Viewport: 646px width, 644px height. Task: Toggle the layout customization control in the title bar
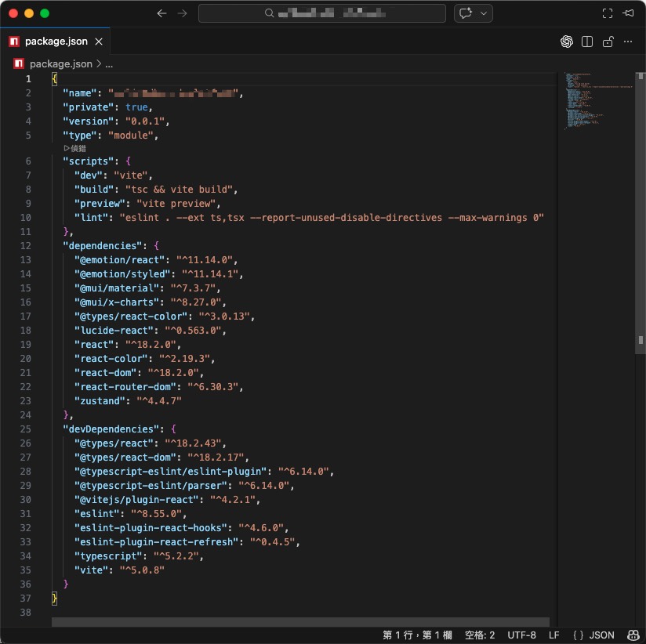(x=608, y=13)
